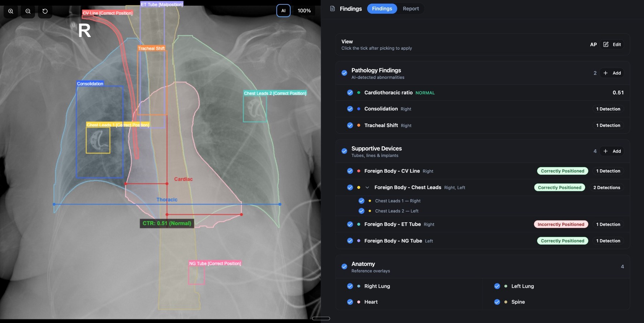Toggle Supportive Devices group checkbox
The image size is (644, 323).
(x=344, y=151)
